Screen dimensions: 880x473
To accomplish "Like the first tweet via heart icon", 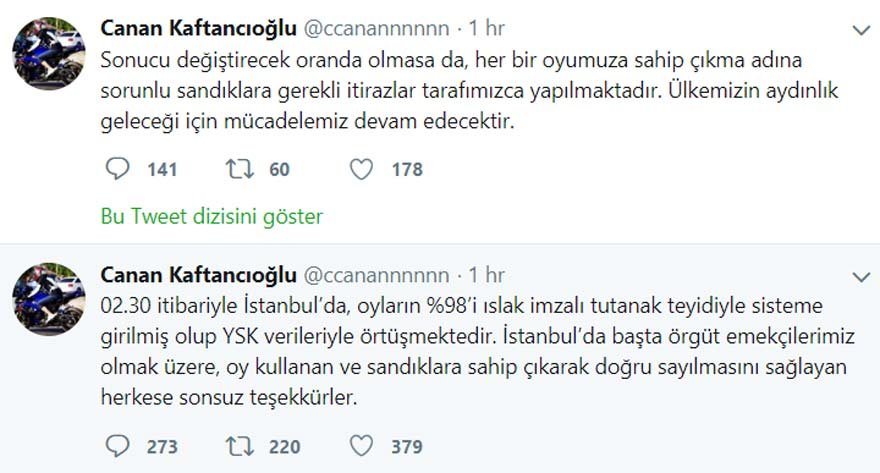I will coord(361,169).
